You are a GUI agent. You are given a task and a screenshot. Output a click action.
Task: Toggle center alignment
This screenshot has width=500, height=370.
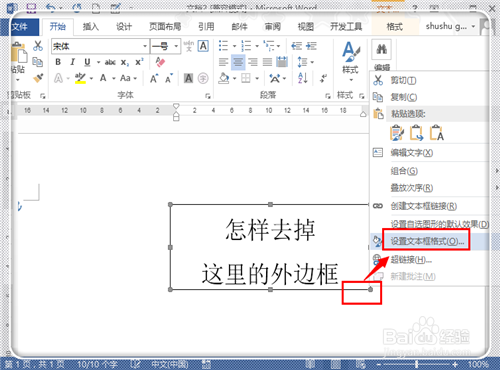pos(238,62)
